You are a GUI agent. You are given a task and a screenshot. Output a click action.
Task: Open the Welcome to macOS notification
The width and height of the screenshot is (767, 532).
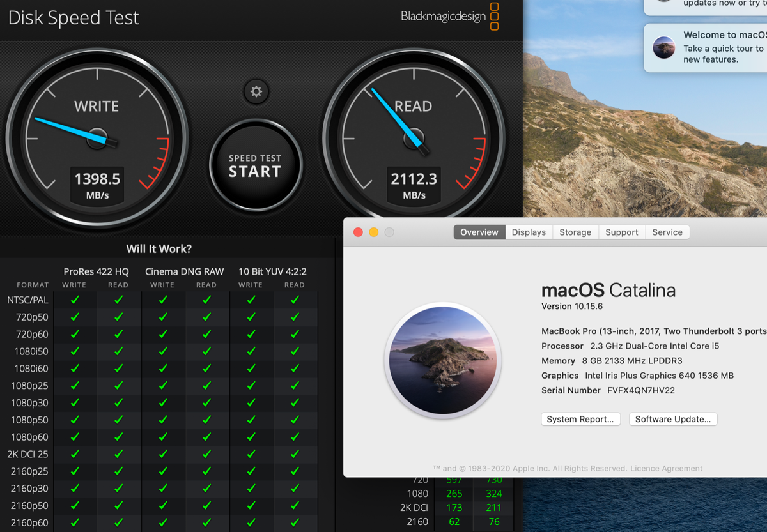(x=706, y=47)
